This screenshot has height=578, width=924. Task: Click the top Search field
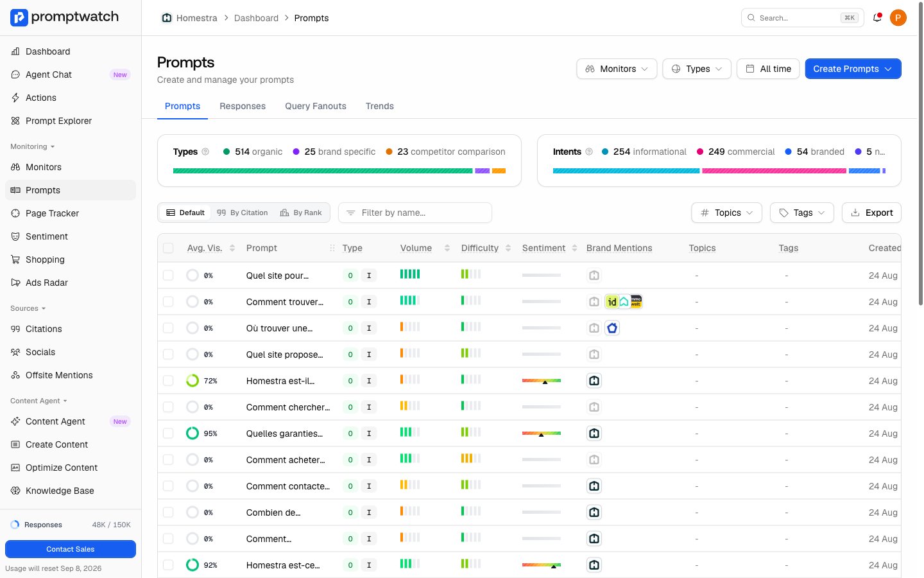click(802, 18)
